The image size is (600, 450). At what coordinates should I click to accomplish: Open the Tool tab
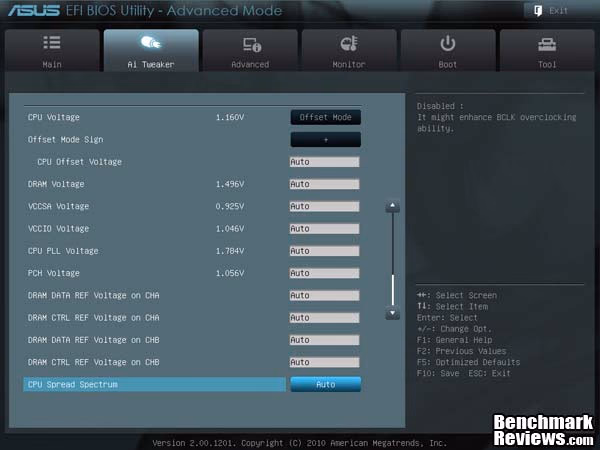547,51
